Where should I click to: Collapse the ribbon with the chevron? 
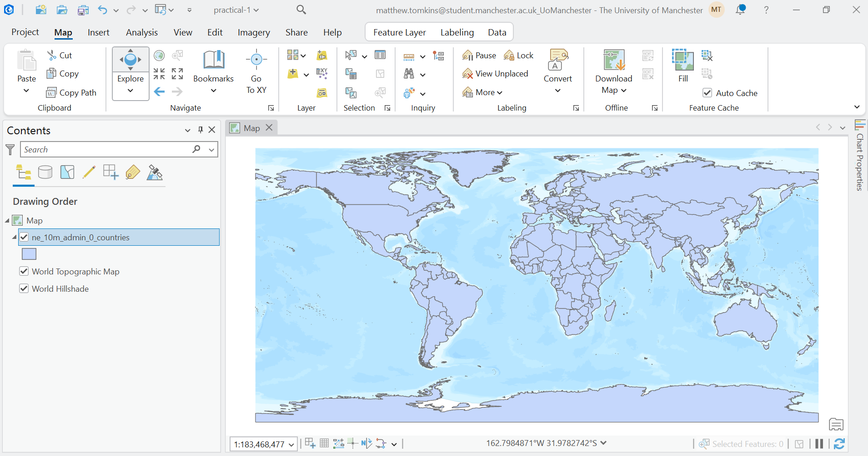click(x=857, y=107)
